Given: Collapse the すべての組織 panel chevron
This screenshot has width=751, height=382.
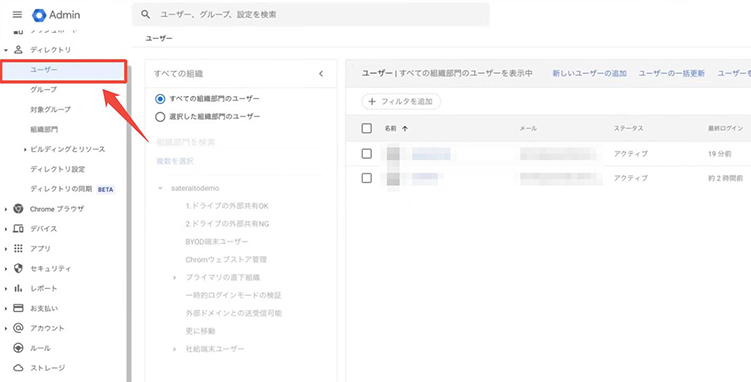Looking at the screenshot, I should 321,74.
